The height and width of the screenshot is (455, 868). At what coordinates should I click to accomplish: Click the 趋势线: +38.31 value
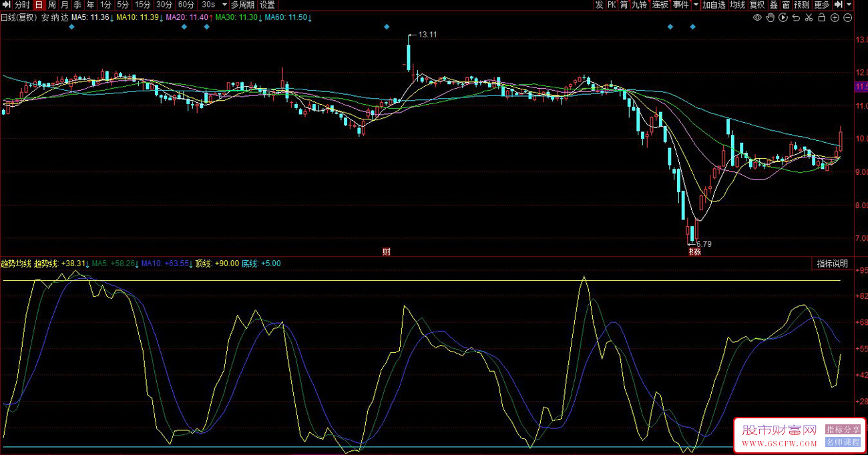60,264
